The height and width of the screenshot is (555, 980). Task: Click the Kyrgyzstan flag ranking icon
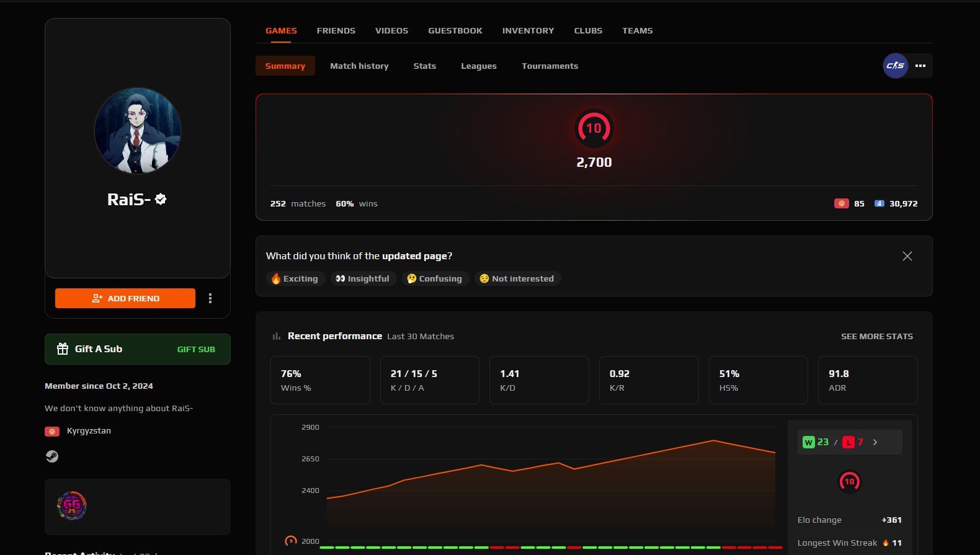tap(842, 203)
